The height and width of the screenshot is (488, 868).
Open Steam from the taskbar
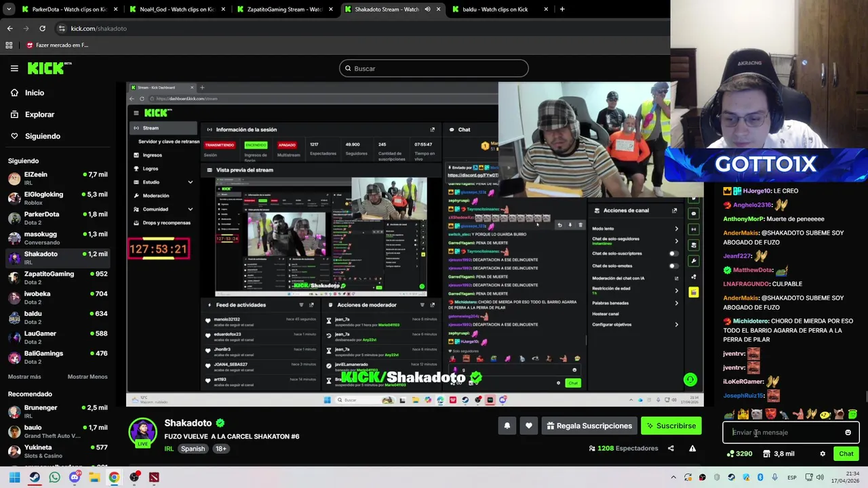pyautogui.click(x=35, y=477)
